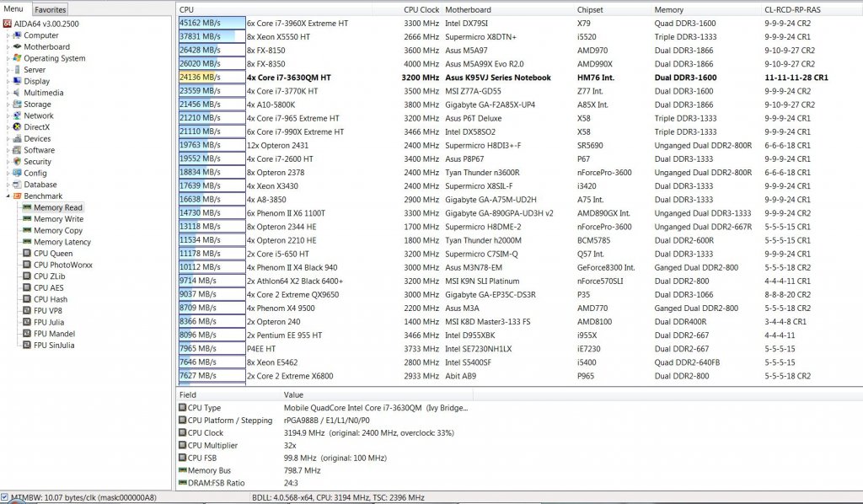The image size is (863, 504).
Task: Expand the Storage tree node
Action: 8,105
